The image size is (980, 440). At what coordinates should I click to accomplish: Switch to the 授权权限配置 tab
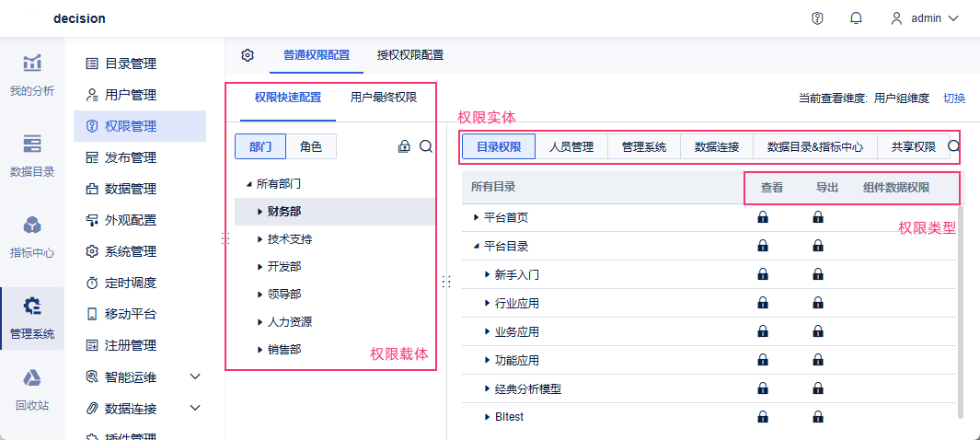(x=410, y=55)
